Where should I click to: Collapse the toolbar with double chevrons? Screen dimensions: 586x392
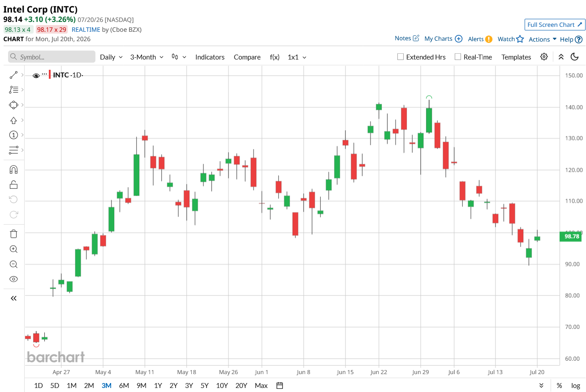tap(561, 57)
